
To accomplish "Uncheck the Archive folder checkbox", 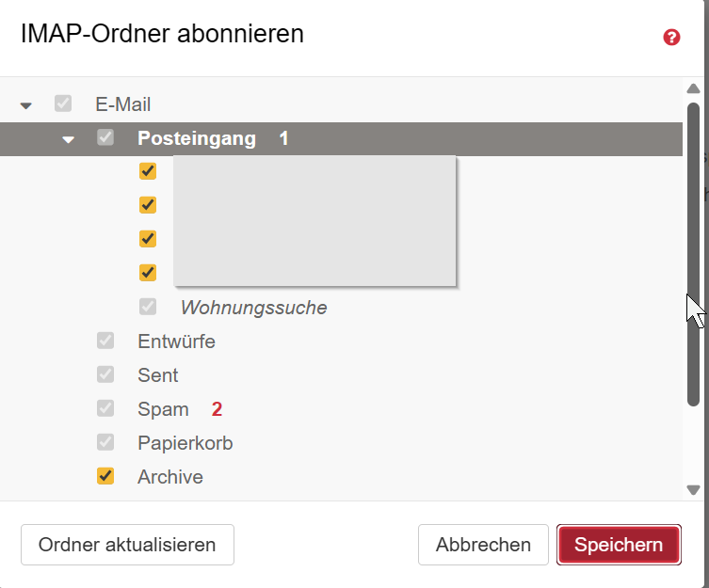I will click(x=105, y=476).
